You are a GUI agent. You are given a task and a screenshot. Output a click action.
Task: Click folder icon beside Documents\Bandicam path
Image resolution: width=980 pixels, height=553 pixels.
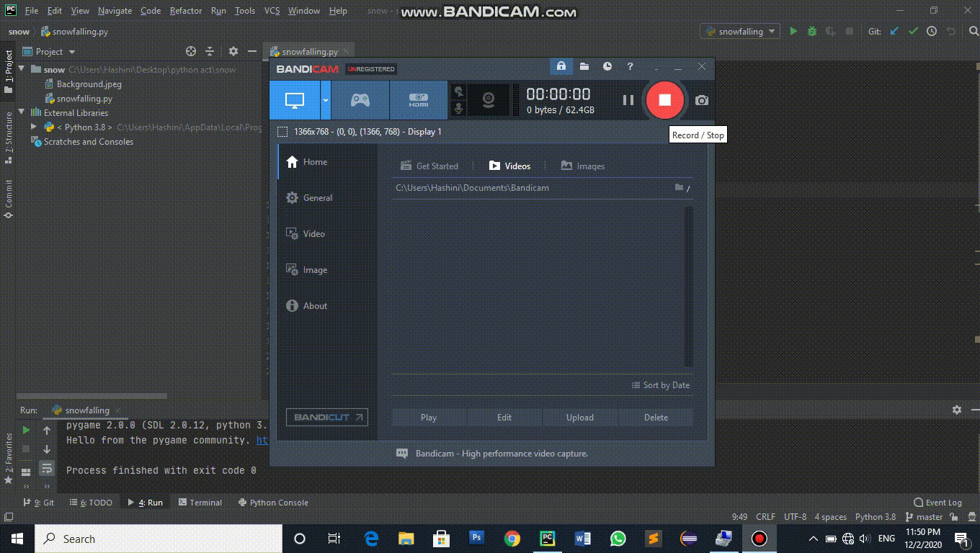[679, 187]
